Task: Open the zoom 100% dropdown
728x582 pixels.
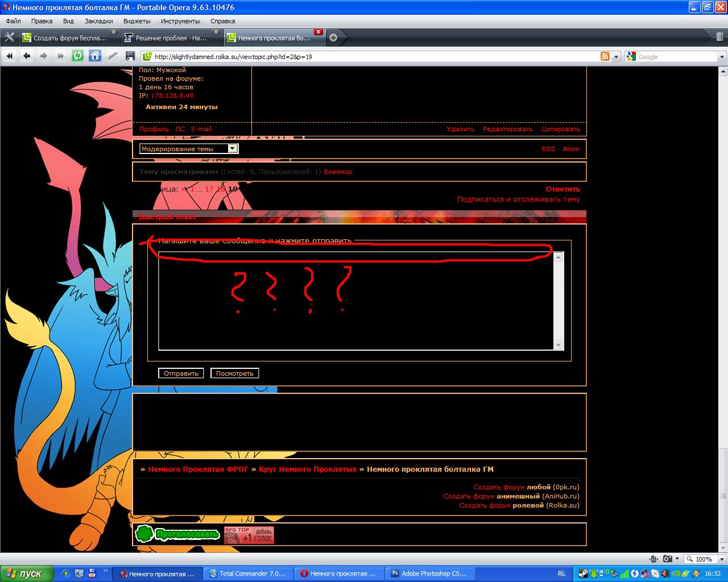Action: [x=705, y=559]
